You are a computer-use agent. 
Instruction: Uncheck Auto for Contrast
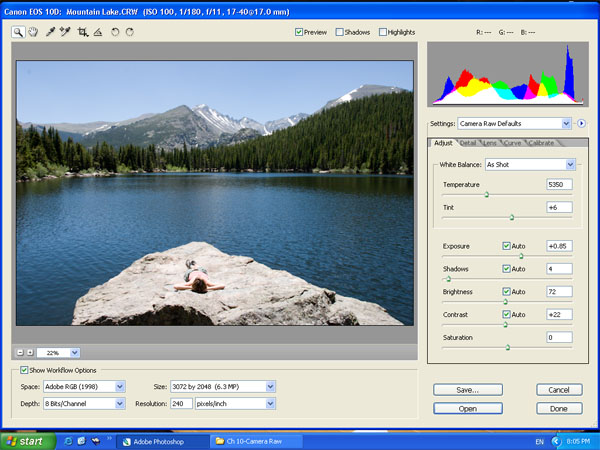(x=506, y=315)
